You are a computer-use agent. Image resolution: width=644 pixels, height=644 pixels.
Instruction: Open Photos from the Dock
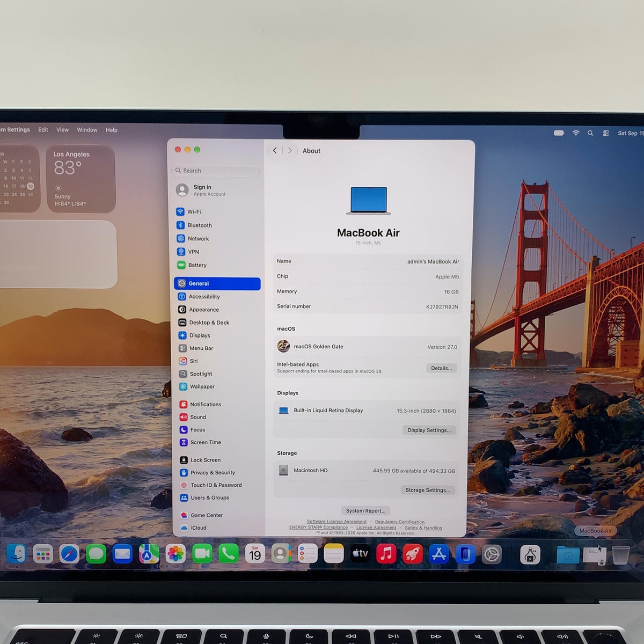(x=175, y=554)
